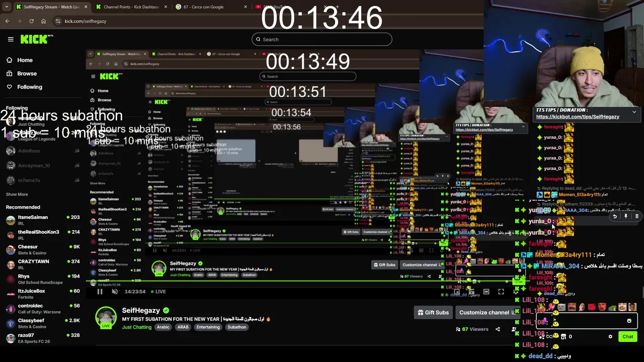This screenshot has width=644, height=362.
Task: Click the browser back arrow in the top address bar
Action: pos(7,21)
